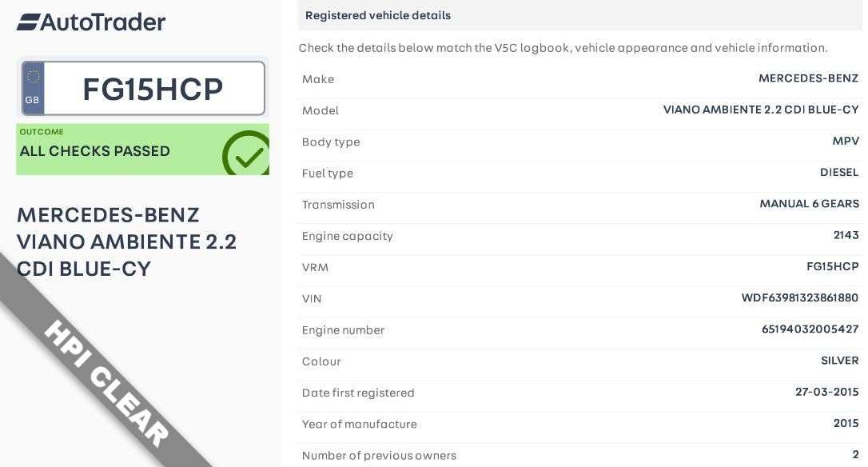Click the GB badge on number plate
The height and width of the screenshot is (467, 868).
(33, 89)
